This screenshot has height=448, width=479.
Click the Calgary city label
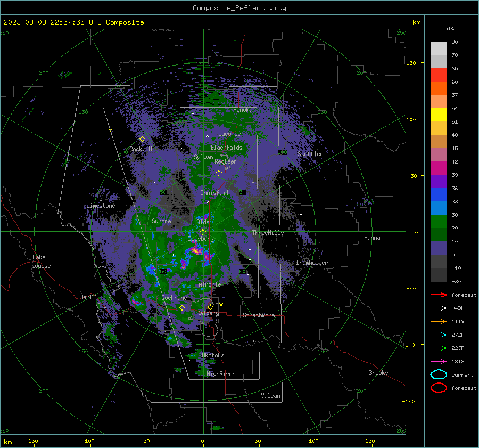(208, 313)
